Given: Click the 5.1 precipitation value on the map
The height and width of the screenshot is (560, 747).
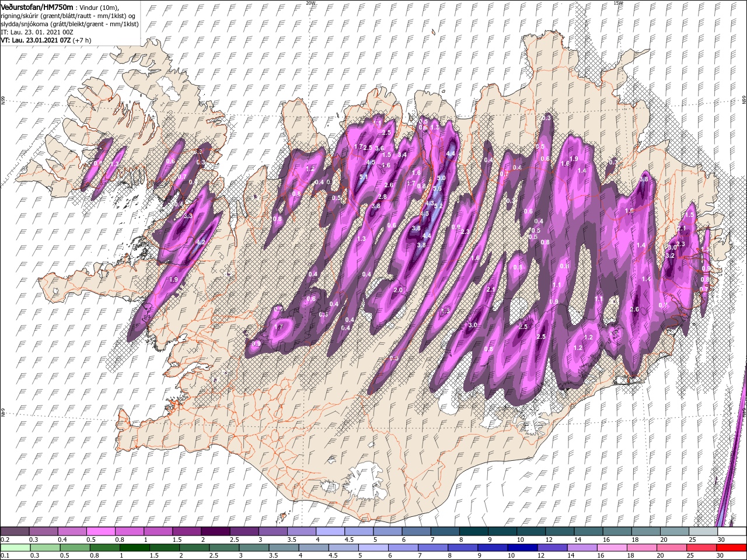Looking at the screenshot, I should click(362, 177).
